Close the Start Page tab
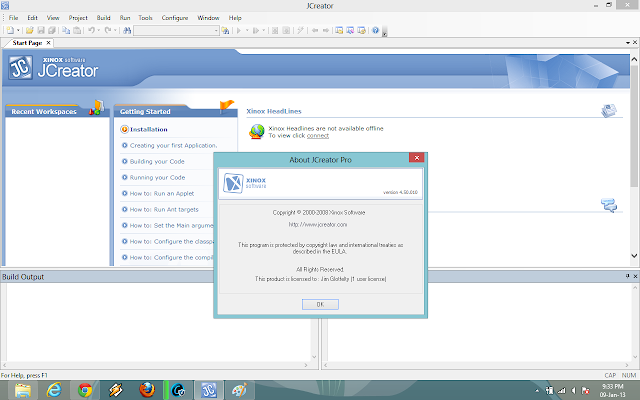Screen dimensions: 640x400 pos(49,42)
